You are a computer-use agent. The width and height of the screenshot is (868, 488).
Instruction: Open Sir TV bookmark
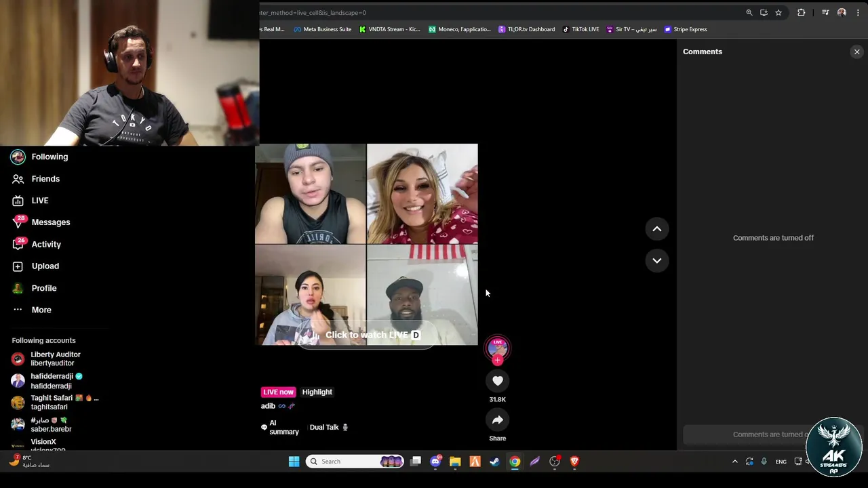coord(631,29)
